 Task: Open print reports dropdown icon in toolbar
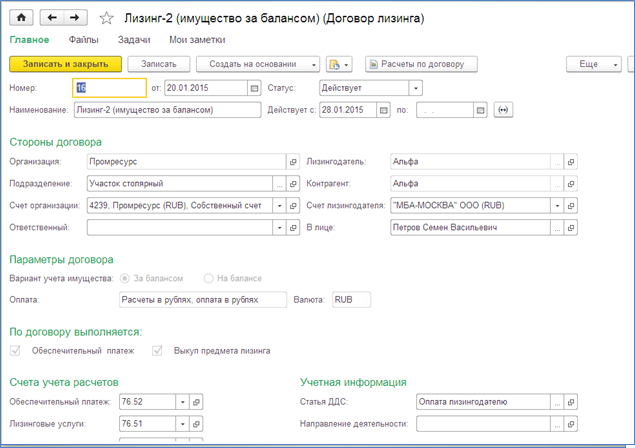[x=339, y=64]
